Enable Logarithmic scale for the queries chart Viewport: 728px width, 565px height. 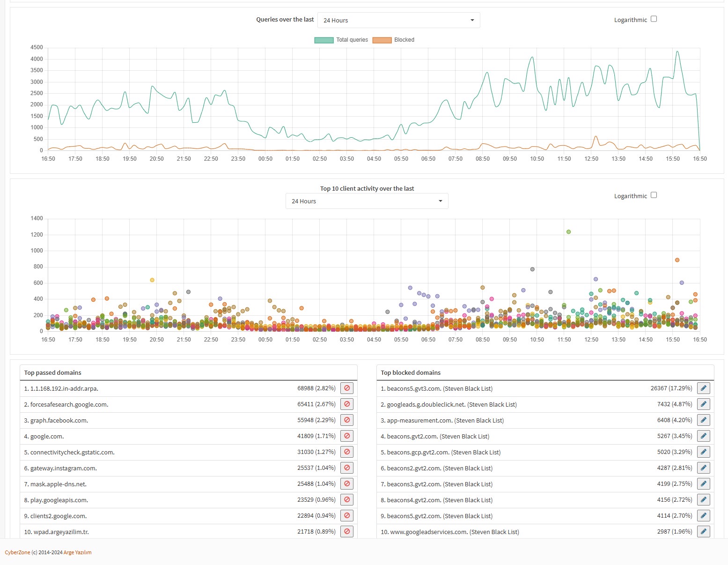click(x=654, y=19)
